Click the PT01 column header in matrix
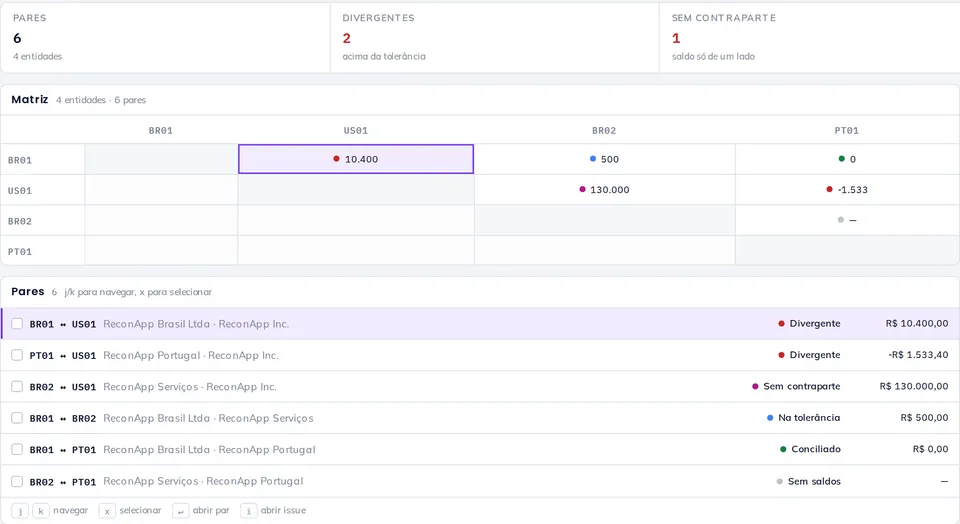Viewport: 960px width, 524px height. click(847, 130)
